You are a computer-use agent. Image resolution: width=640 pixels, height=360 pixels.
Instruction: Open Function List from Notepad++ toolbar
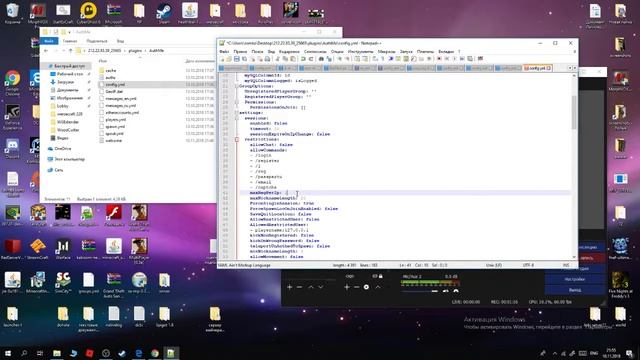[413, 59]
